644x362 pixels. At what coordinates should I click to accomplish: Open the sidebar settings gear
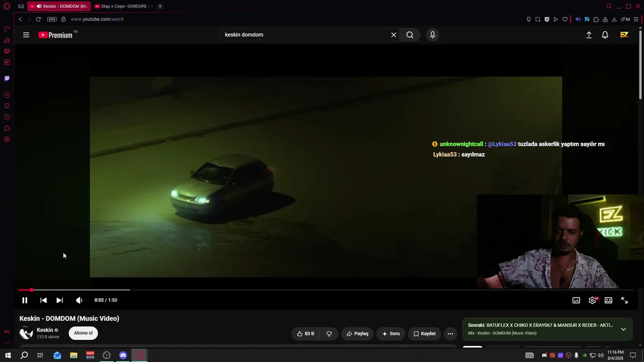7,139
